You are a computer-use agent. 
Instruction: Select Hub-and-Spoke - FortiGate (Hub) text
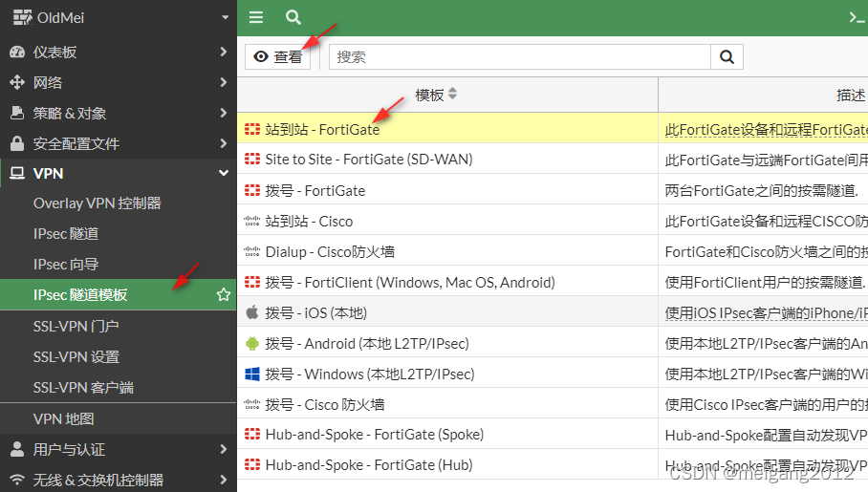[x=369, y=465]
